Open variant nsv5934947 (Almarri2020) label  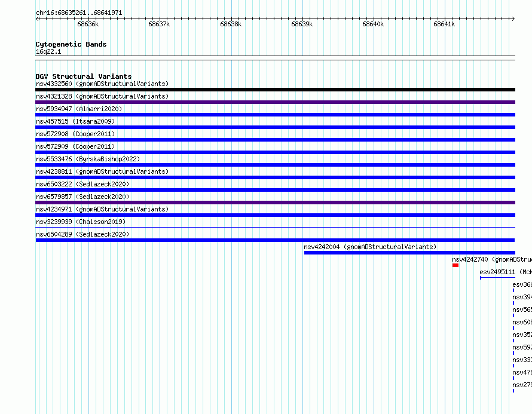(x=79, y=109)
